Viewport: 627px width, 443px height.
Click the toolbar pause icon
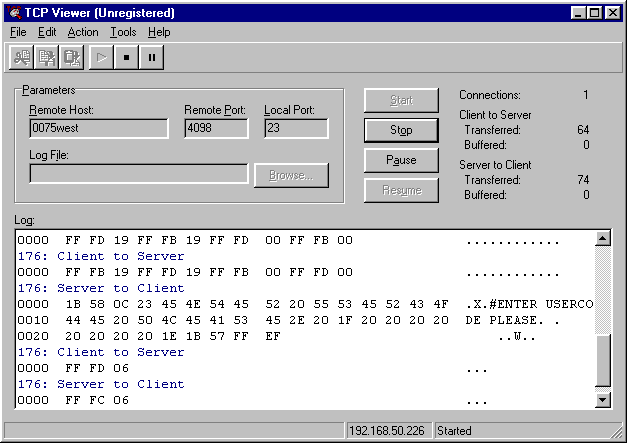[x=152, y=58]
